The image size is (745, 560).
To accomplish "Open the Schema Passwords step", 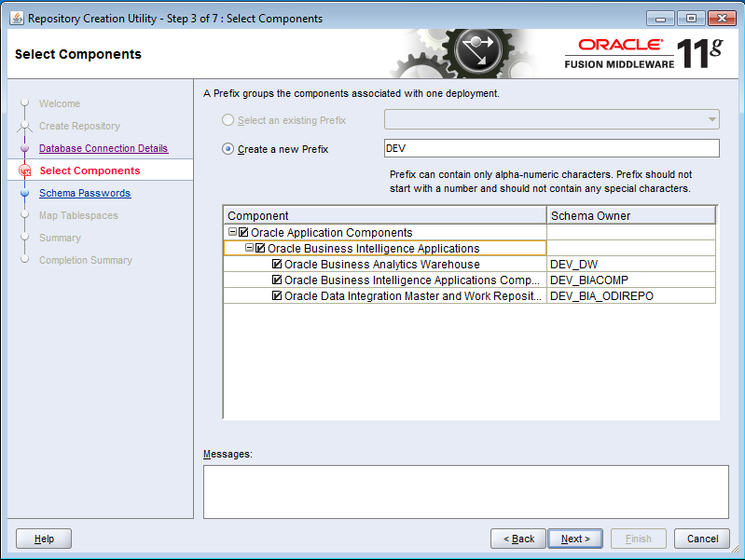I will [x=85, y=193].
